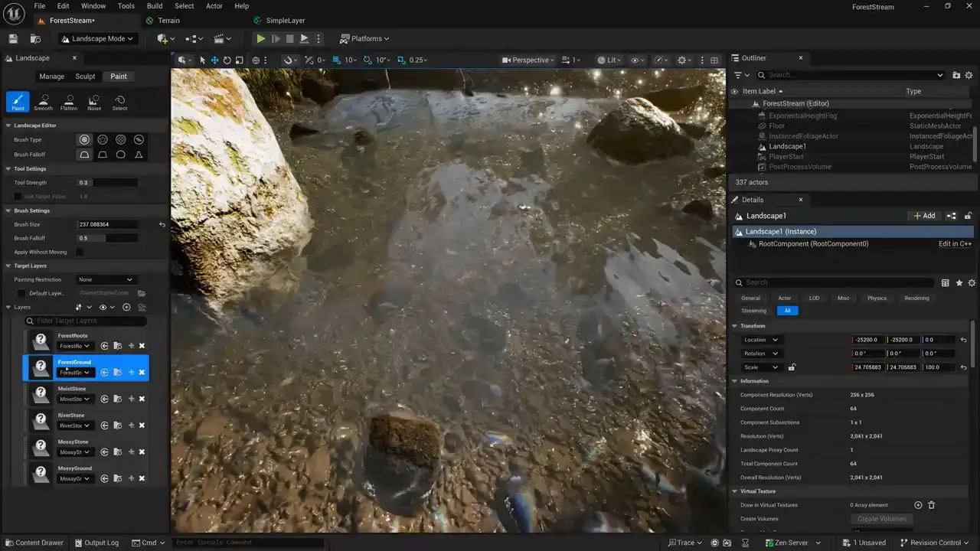Select the Smooth landscape paint tool

(x=43, y=102)
